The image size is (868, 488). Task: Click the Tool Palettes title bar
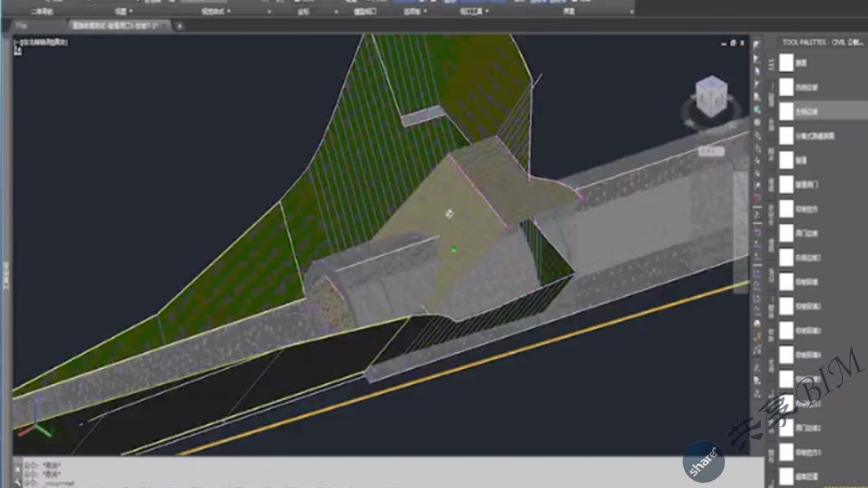pos(822,42)
